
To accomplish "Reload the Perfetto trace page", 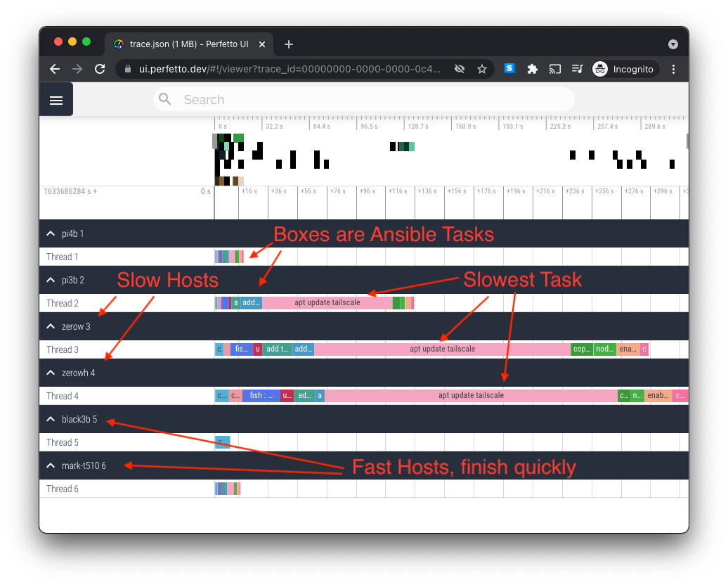I will pos(100,69).
